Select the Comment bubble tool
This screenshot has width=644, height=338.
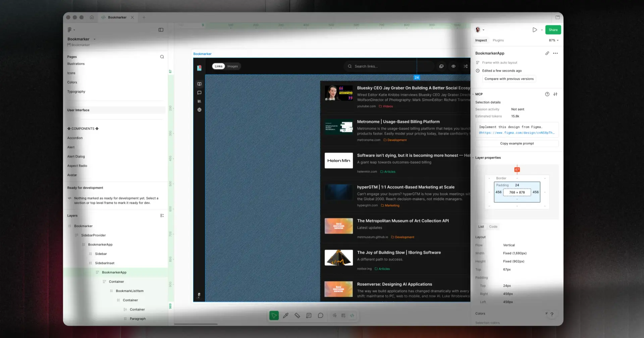tap(320, 316)
